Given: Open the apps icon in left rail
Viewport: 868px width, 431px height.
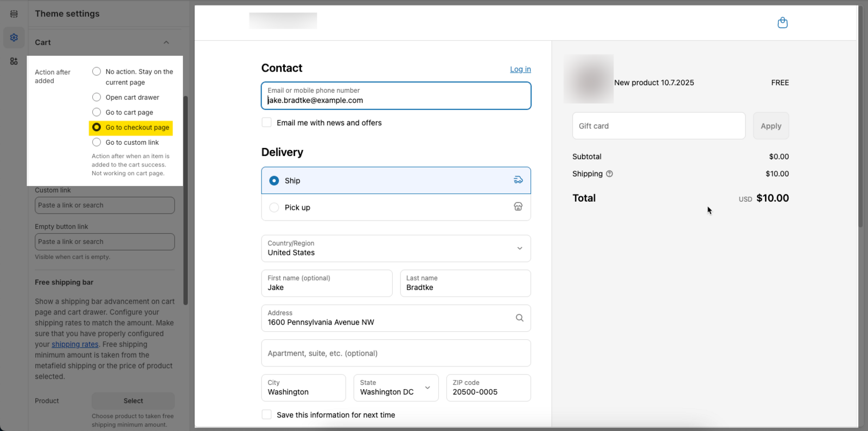Looking at the screenshot, I should click(x=14, y=61).
